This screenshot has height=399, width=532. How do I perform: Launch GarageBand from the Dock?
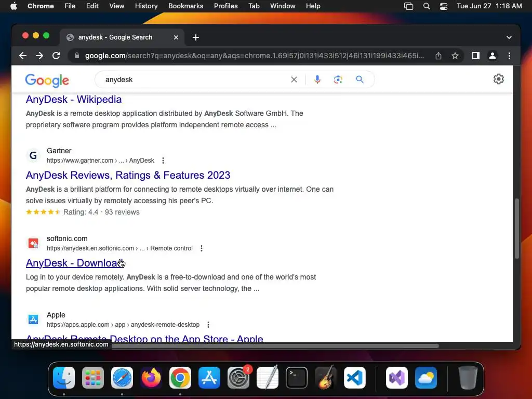tap(326, 378)
